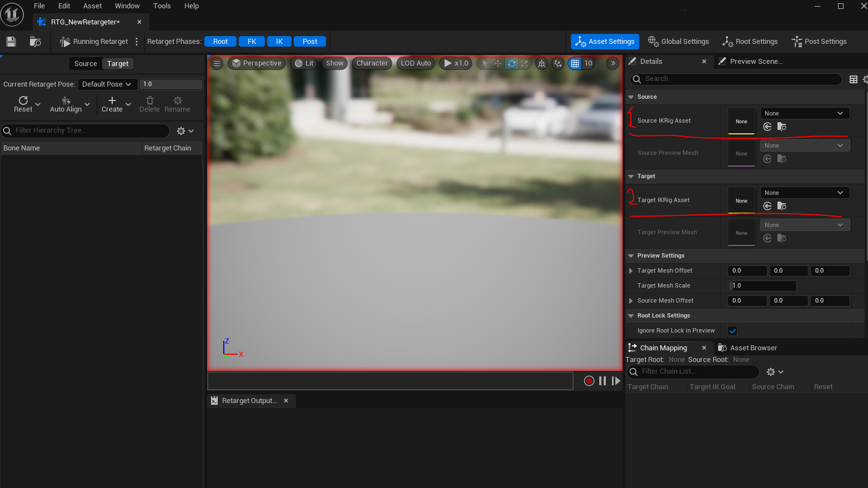The height and width of the screenshot is (488, 868).
Task: Open the LOD Auto menu
Action: click(416, 63)
